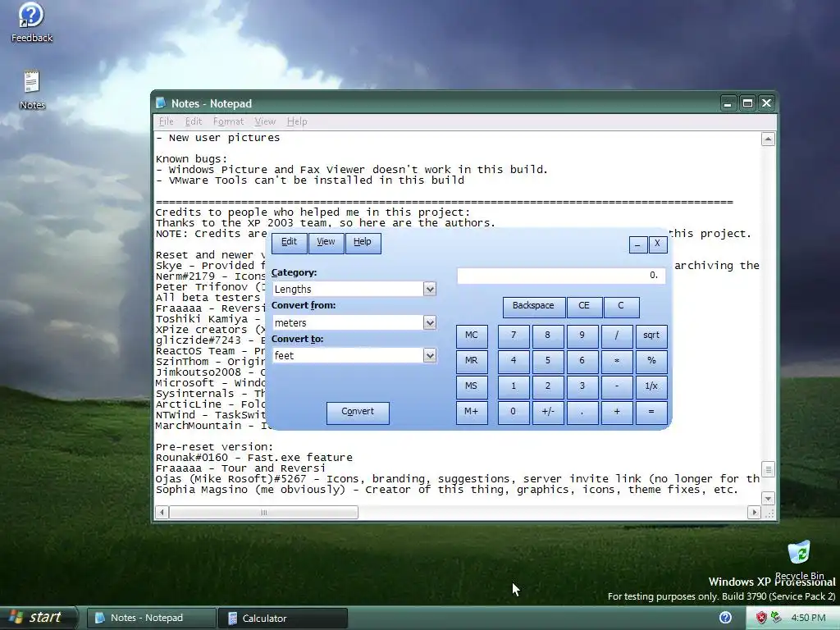Click the 6 key in Calculator
This screenshot has width=840, height=630.
click(x=582, y=362)
